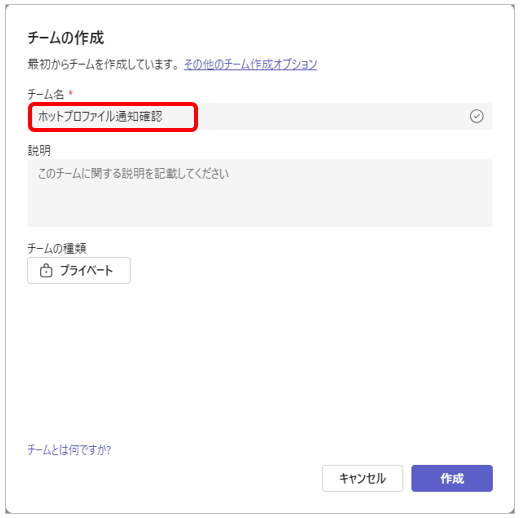524x518 pixels.
Task: Click the キャンセル button
Action: (362, 478)
